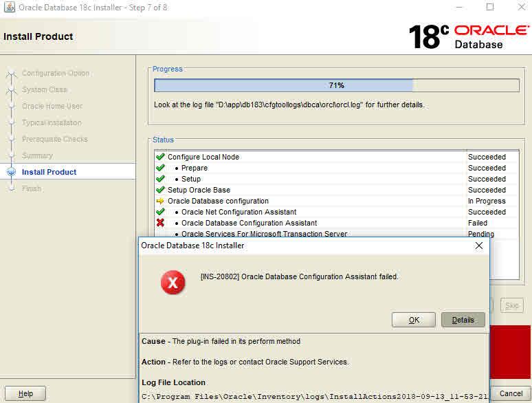Select the Configuration Option step
The image size is (532, 403).
click(x=55, y=73)
